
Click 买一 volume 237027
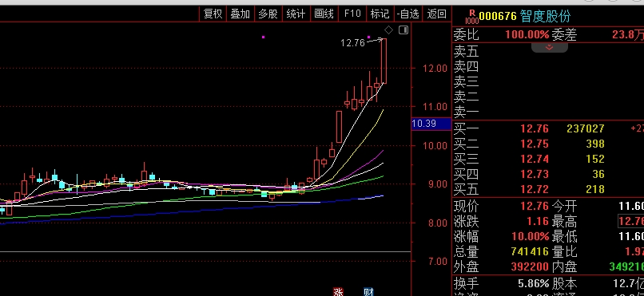click(x=585, y=128)
